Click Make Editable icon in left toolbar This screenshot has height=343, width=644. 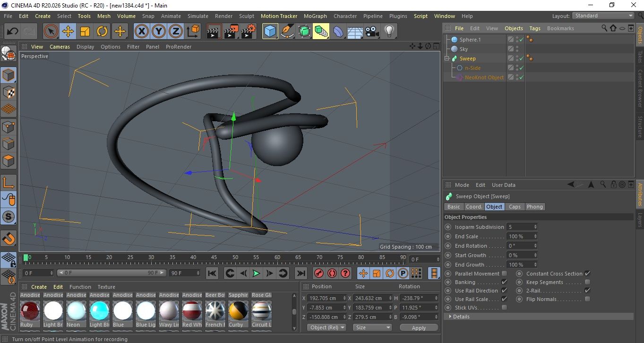tap(9, 55)
